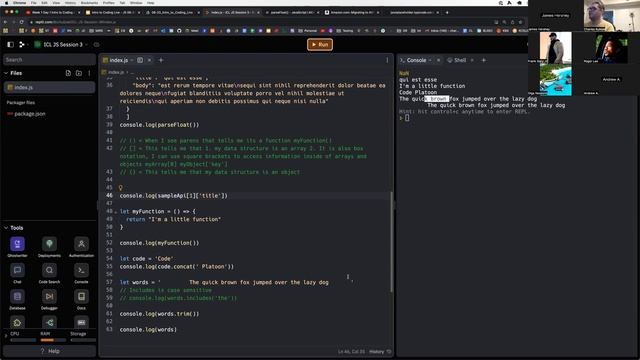
Task: Switch to the parseFloat() browser tab
Action: [x=291, y=12]
